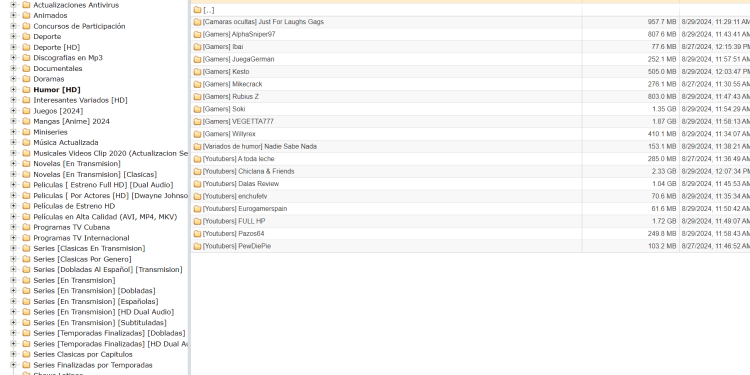Click the folder icon for Documentales
This screenshot has width=750, height=375.
pos(26,68)
